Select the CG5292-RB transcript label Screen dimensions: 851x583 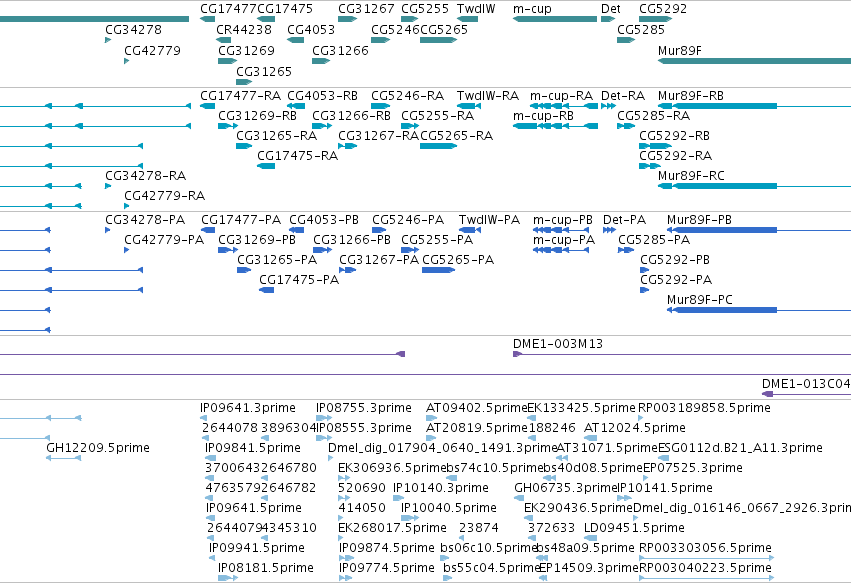pos(675,135)
